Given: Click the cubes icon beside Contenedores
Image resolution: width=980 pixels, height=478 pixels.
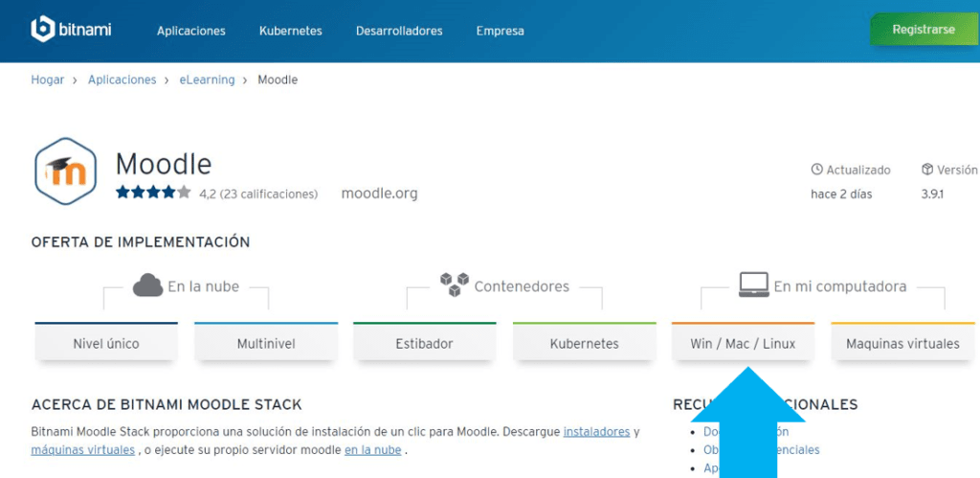Looking at the screenshot, I should (x=455, y=285).
